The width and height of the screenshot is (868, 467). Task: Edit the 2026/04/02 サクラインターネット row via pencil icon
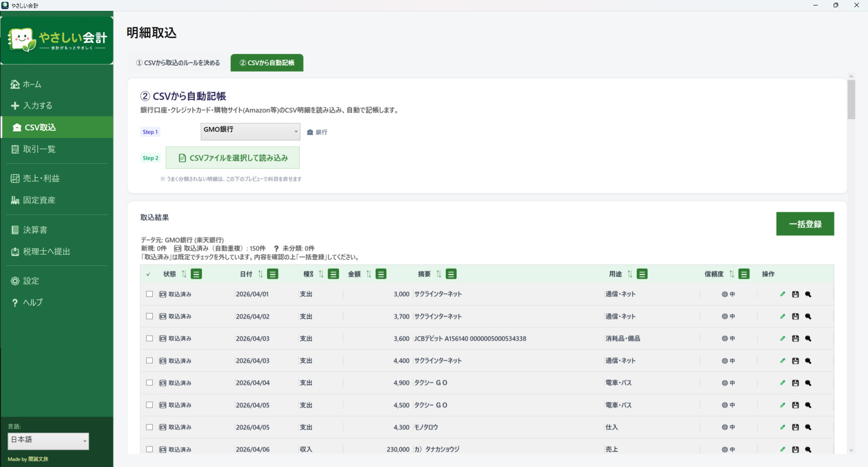783,316
